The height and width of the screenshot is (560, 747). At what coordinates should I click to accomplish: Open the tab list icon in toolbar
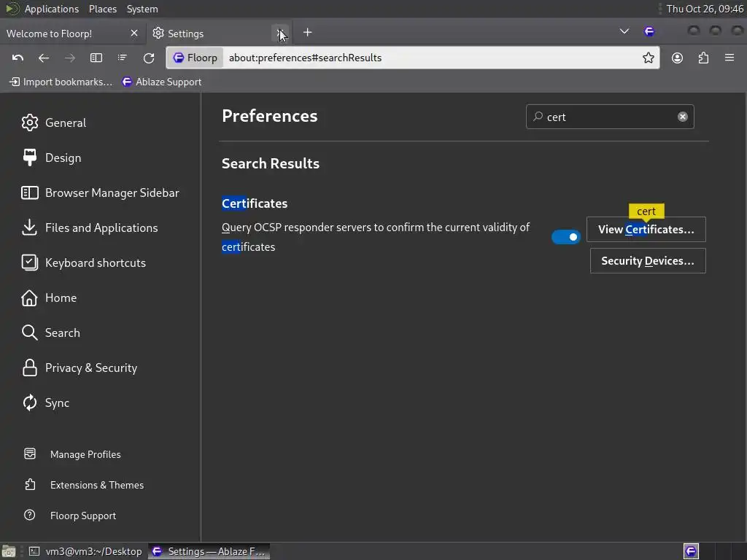pyautogui.click(x=123, y=58)
